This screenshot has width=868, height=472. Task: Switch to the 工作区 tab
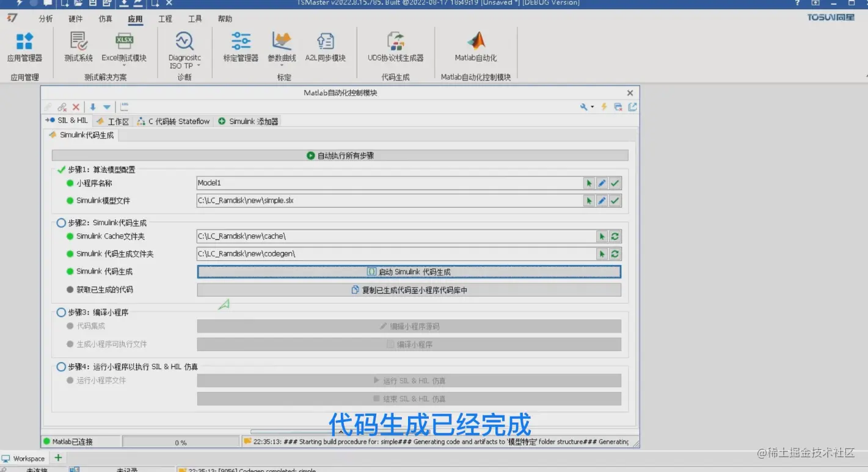tap(112, 122)
